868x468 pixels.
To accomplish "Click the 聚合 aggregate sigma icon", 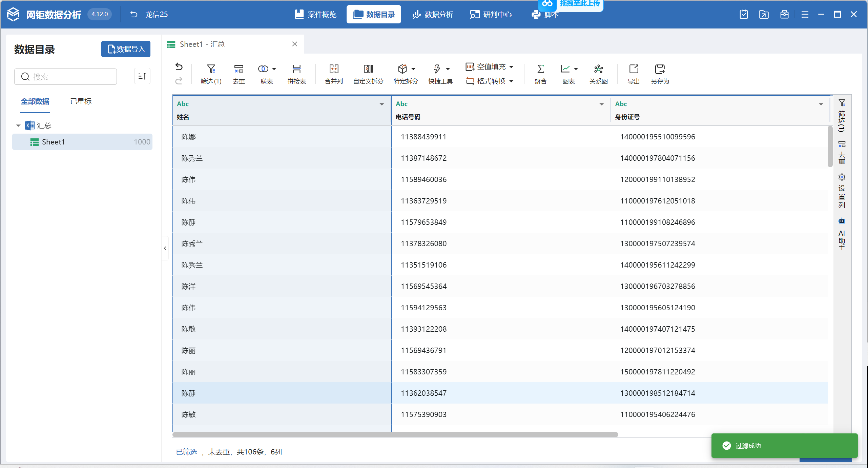I will pos(540,69).
